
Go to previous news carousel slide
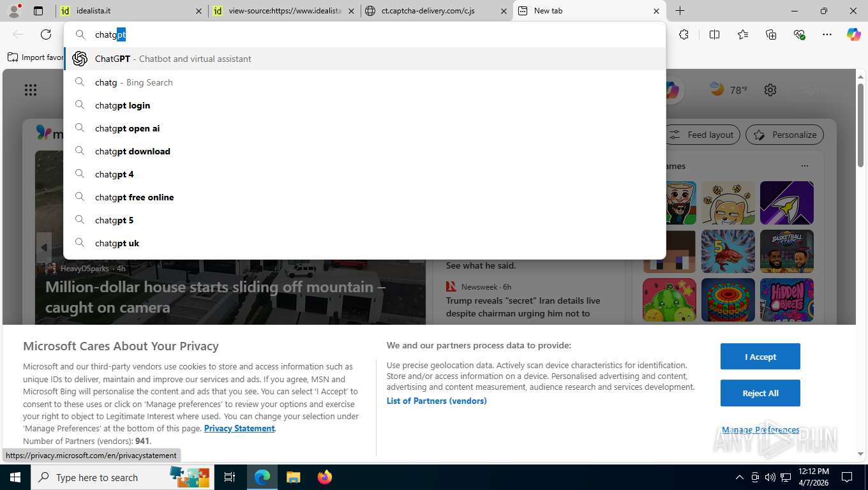tap(43, 248)
